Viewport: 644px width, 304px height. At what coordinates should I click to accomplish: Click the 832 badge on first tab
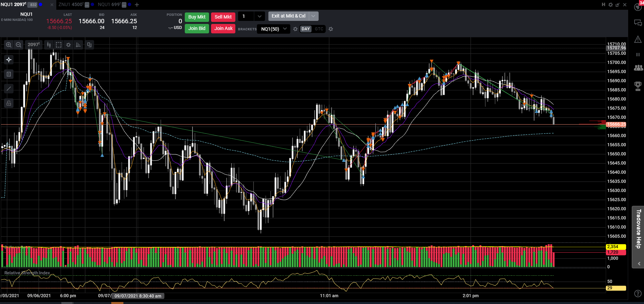33,5
